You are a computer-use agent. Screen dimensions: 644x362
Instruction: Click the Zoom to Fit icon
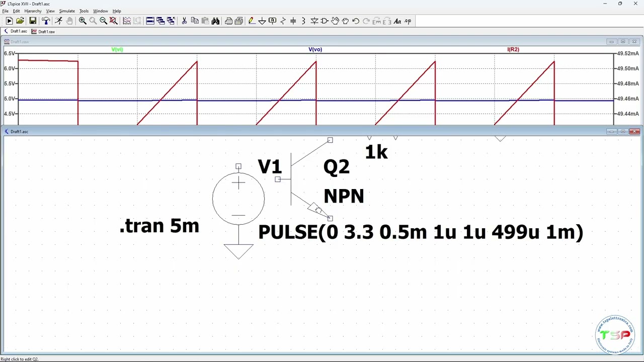[114, 21]
